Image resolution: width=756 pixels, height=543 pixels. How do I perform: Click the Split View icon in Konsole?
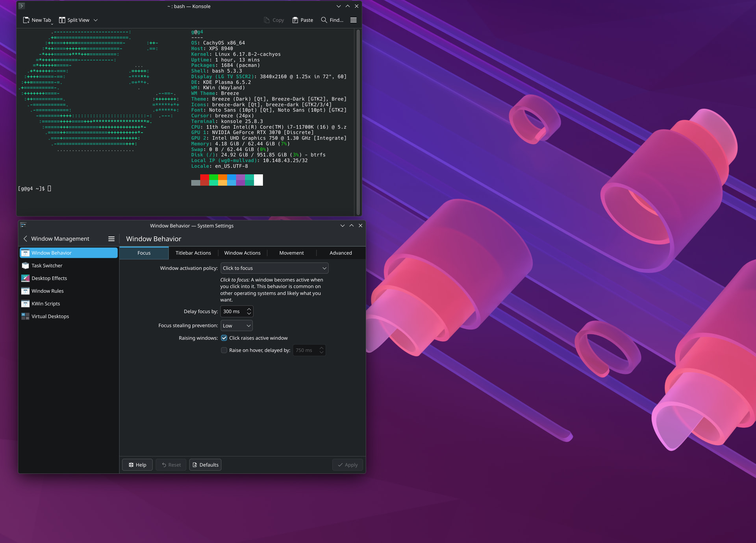tap(62, 20)
